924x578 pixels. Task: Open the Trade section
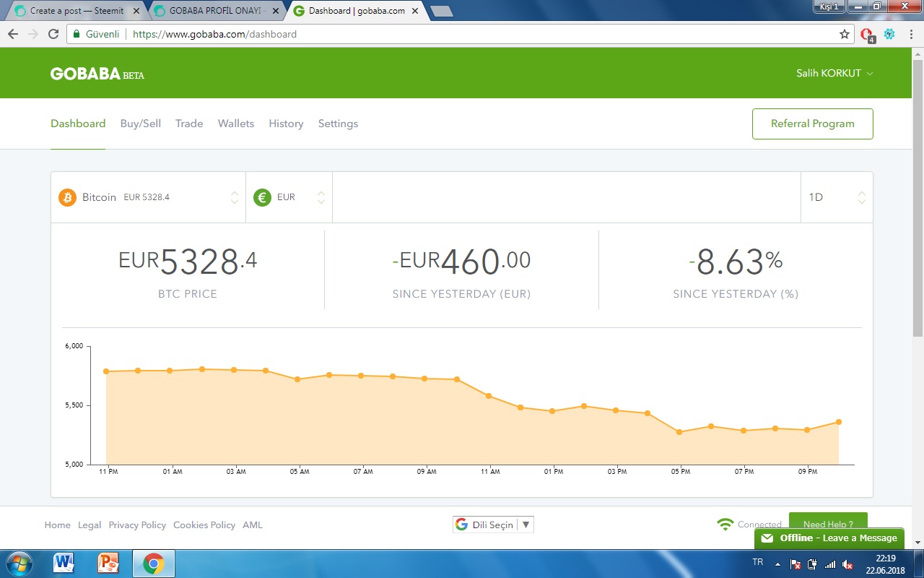(x=189, y=124)
